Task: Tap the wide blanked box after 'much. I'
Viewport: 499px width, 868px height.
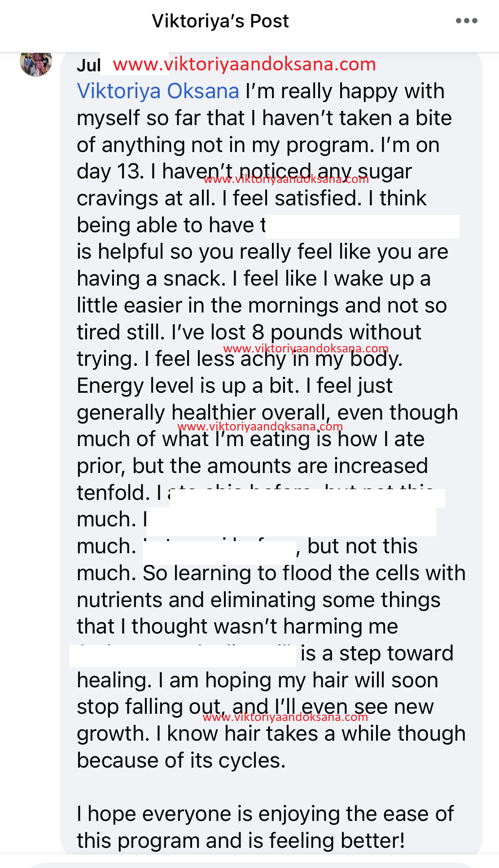Action: pyautogui.click(x=292, y=521)
